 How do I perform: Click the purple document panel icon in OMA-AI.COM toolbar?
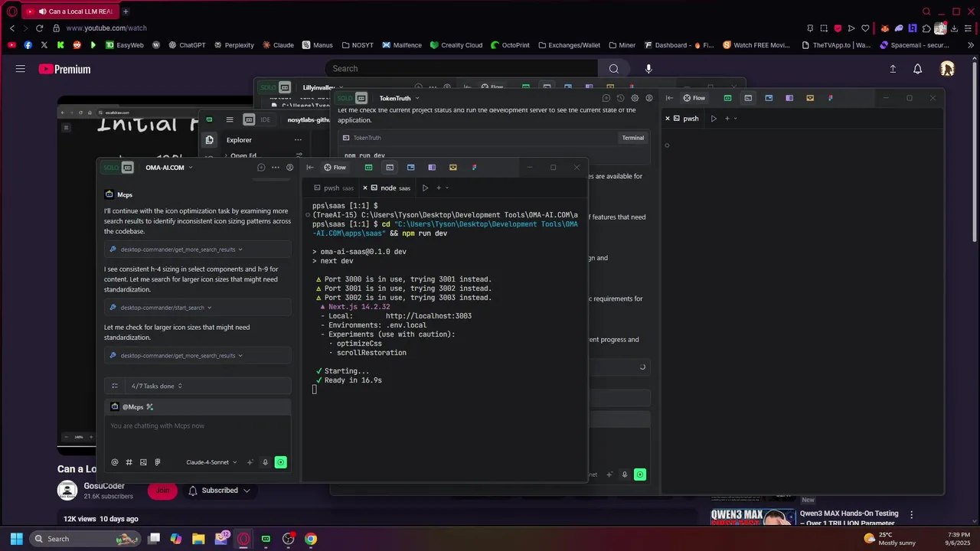(432, 168)
